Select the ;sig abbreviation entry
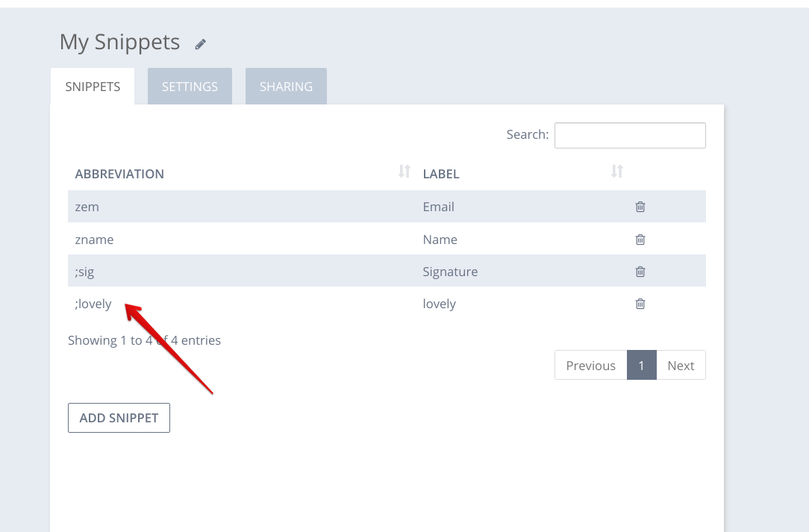Image resolution: width=809 pixels, height=532 pixels. pos(84,272)
